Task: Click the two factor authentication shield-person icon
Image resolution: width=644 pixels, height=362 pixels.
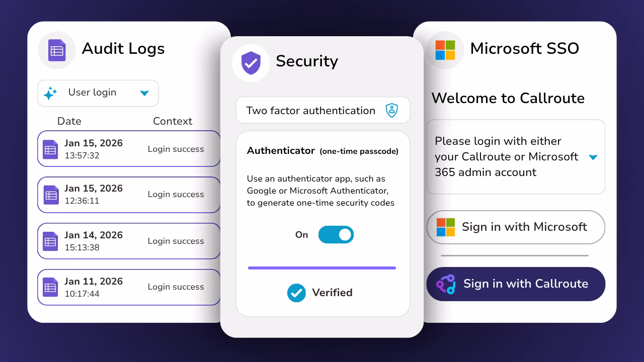Action: coord(391,111)
